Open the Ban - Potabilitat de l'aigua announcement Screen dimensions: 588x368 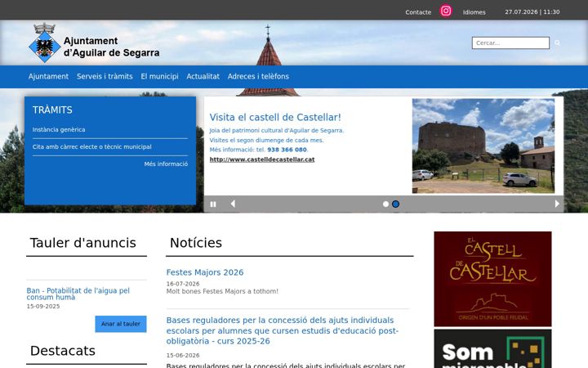click(x=78, y=294)
